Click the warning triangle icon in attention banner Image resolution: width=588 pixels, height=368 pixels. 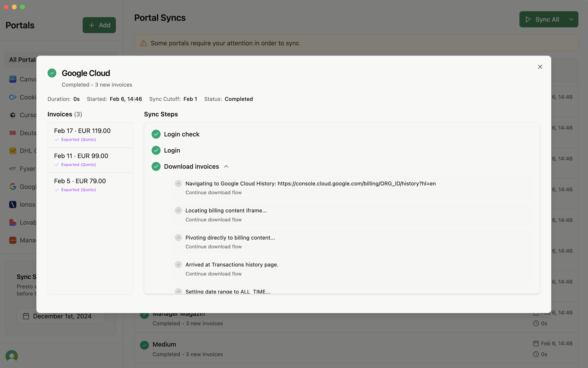[143, 43]
